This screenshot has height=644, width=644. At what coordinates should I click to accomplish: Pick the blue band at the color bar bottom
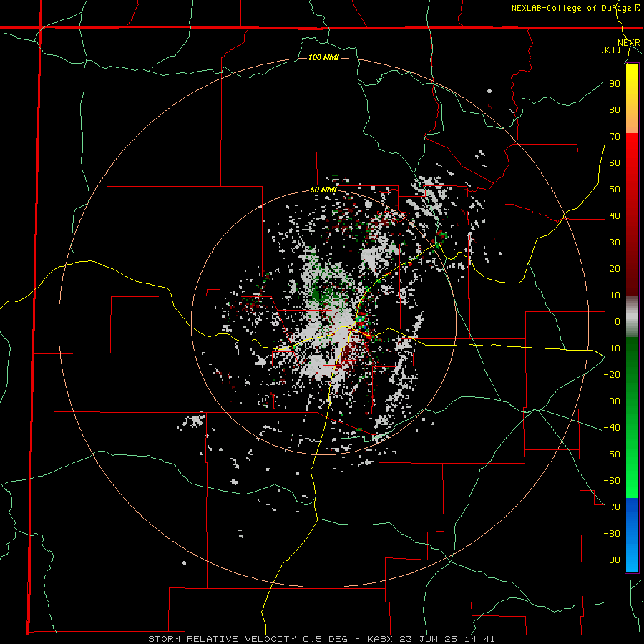coord(632,535)
